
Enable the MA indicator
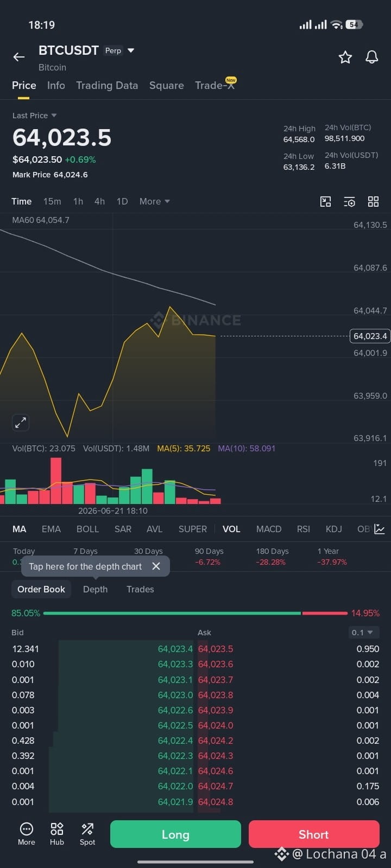20,529
